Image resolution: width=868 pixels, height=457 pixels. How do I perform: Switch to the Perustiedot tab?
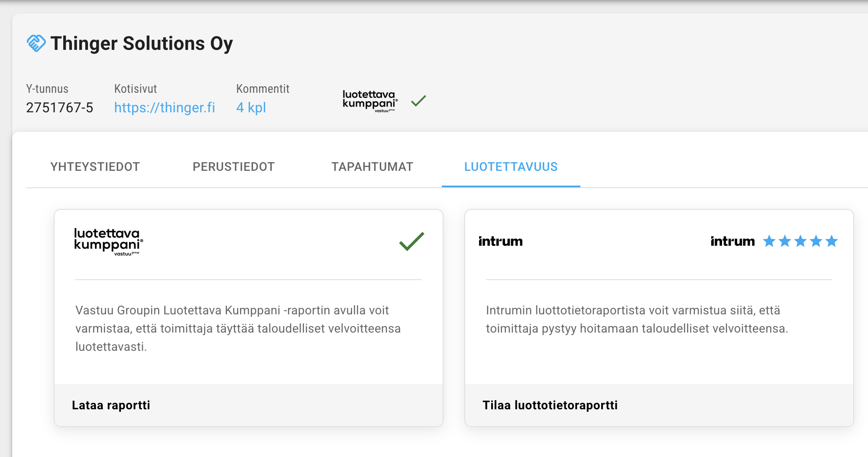coord(233,166)
